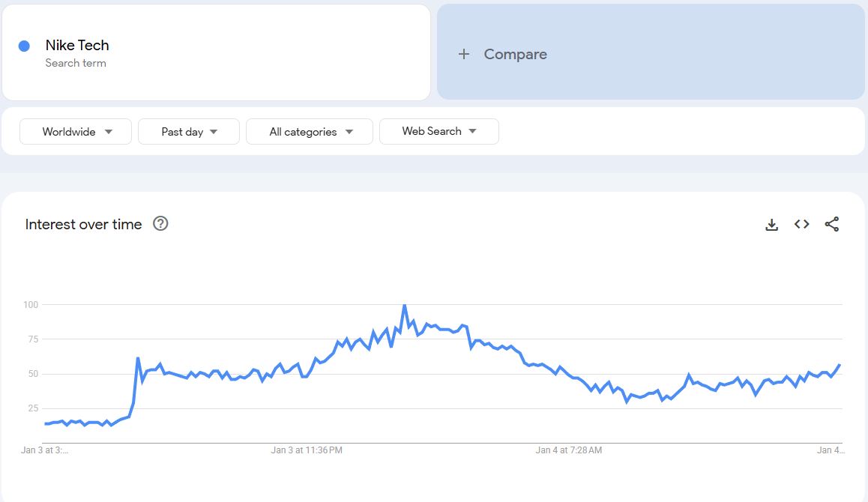Viewport: 868px width, 502px height.
Task: Open the Web Search type dropdown
Action: (438, 131)
